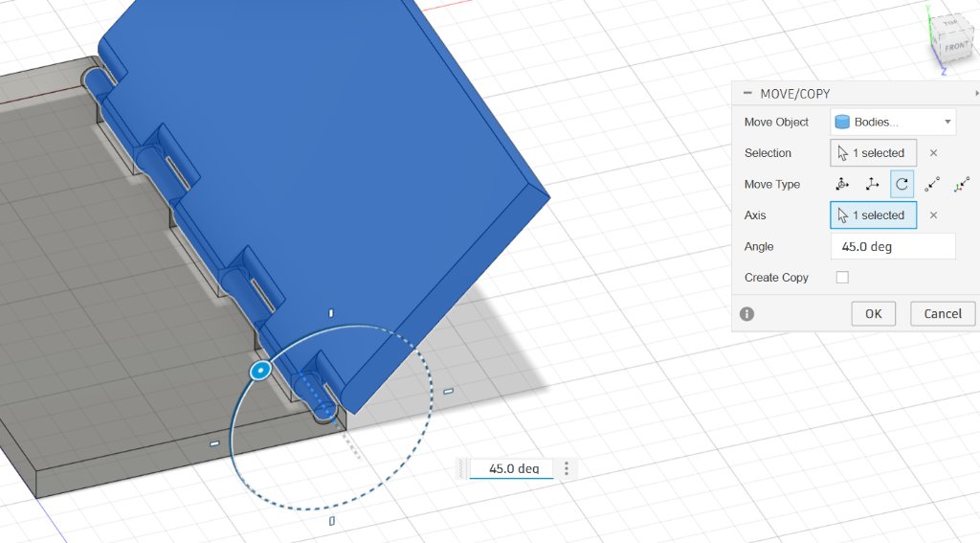Click the FRONT face of the ViewCube

pos(956,47)
